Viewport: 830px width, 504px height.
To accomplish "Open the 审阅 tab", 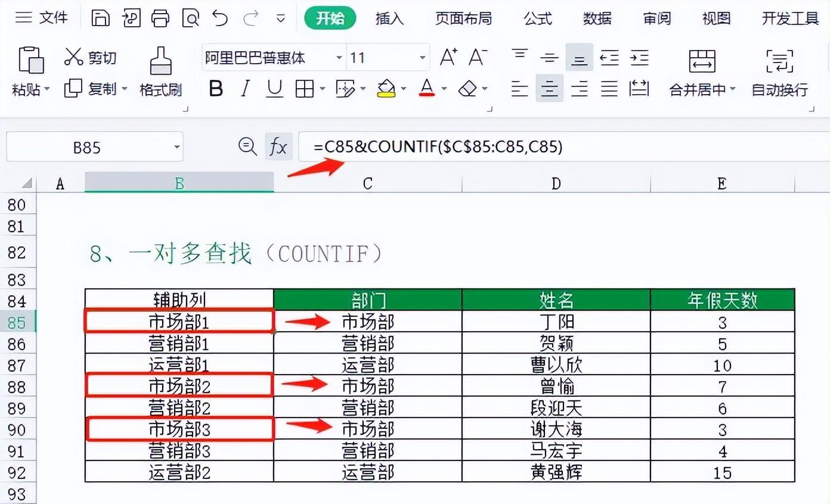I will [x=657, y=18].
